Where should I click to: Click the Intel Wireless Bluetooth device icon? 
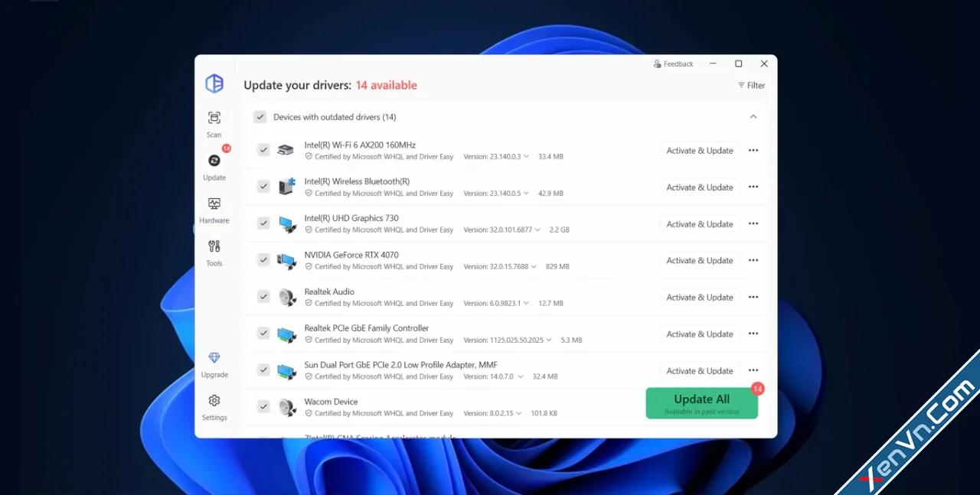point(287,186)
